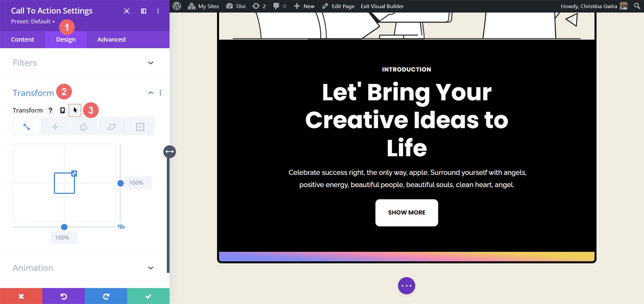Toggle linked scale values chain icon
Image resolution: width=644 pixels, height=304 pixels.
(121, 227)
